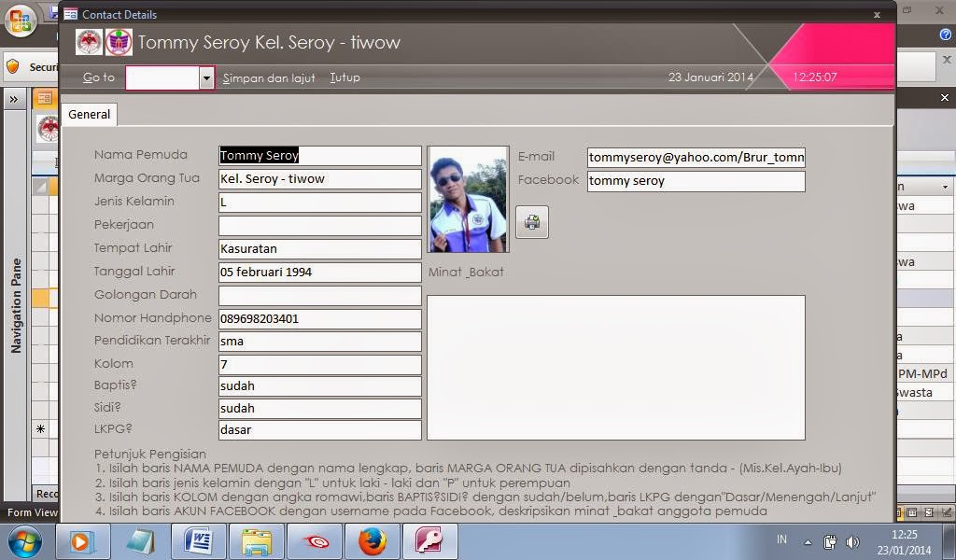Open Microsoft Access from the taskbar
This screenshot has width=956, height=560.
point(429,540)
